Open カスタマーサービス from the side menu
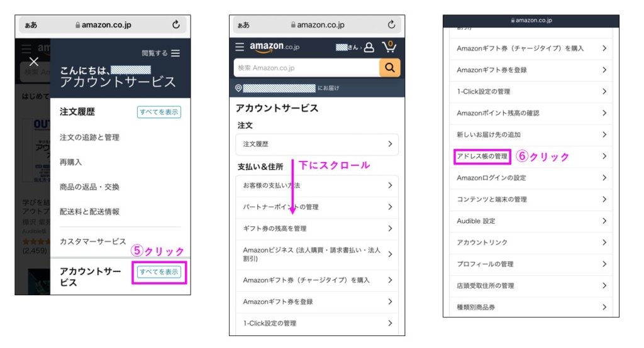The image size is (644, 348). (x=92, y=241)
